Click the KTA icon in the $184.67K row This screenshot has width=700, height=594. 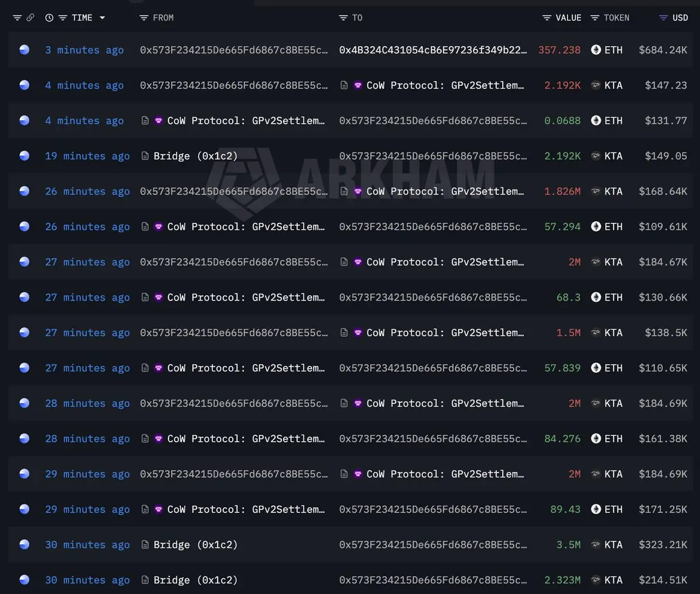(596, 262)
